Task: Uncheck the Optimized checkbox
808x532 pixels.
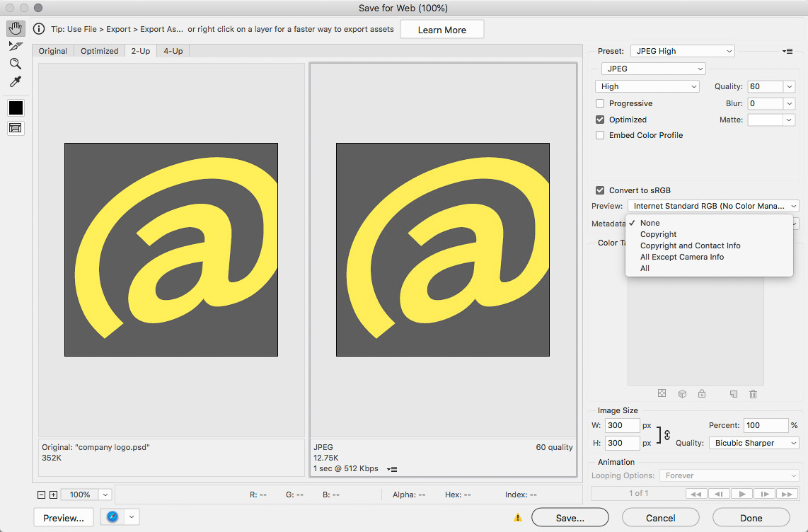Action: coord(600,120)
